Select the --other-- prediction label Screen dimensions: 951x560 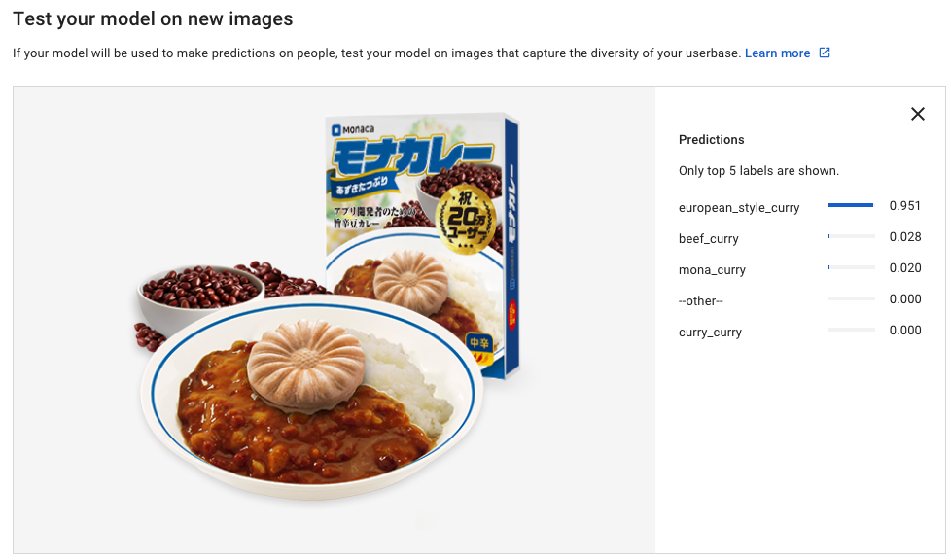[700, 301]
